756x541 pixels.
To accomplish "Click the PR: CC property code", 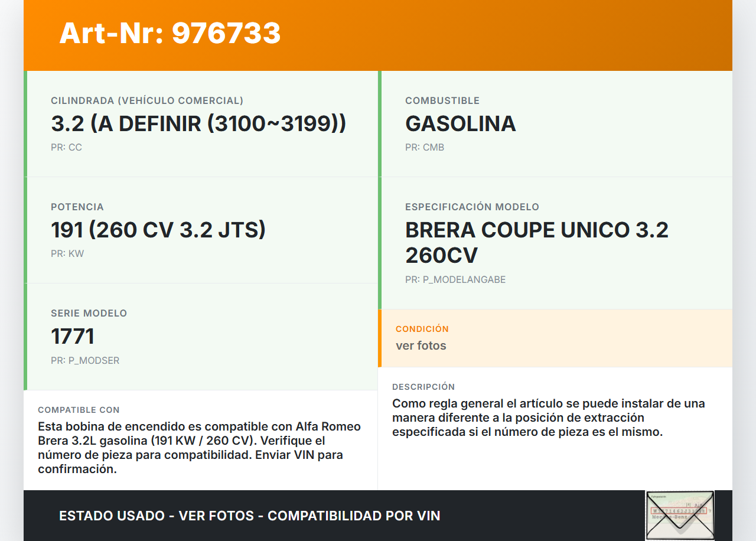I will click(66, 148).
